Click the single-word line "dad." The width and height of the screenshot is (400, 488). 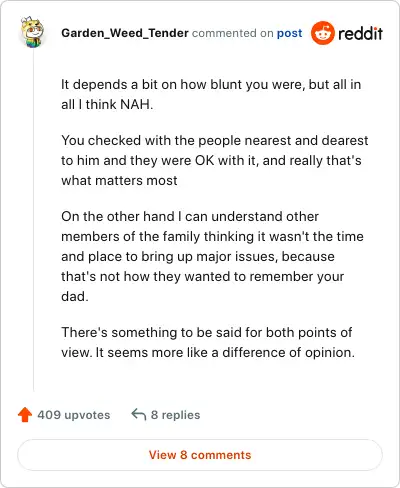pyautogui.click(x=75, y=296)
